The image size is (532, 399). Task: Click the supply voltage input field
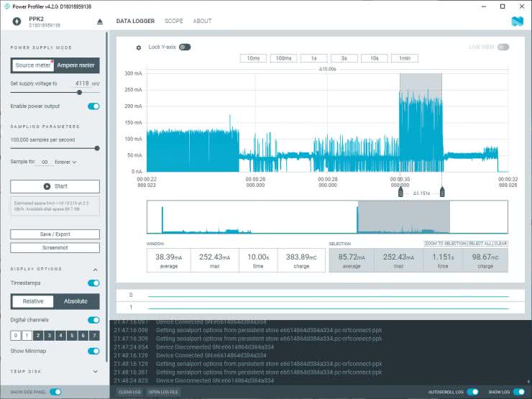pyautogui.click(x=81, y=83)
